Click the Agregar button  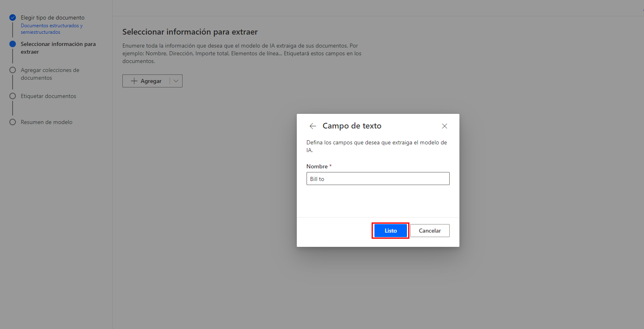point(146,81)
